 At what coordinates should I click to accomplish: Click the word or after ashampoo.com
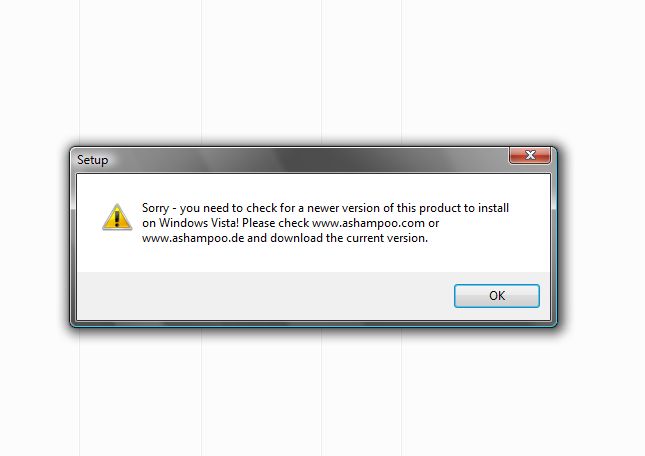coord(434,223)
